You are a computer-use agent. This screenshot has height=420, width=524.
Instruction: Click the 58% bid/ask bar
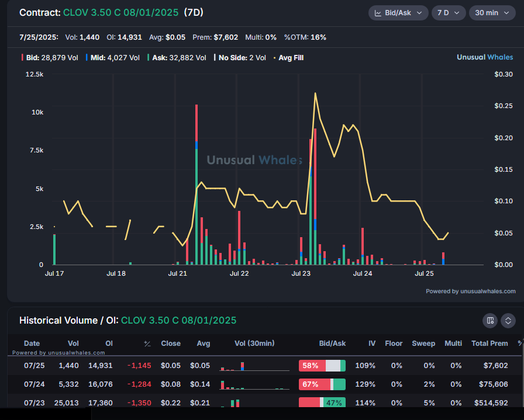[x=322, y=366]
